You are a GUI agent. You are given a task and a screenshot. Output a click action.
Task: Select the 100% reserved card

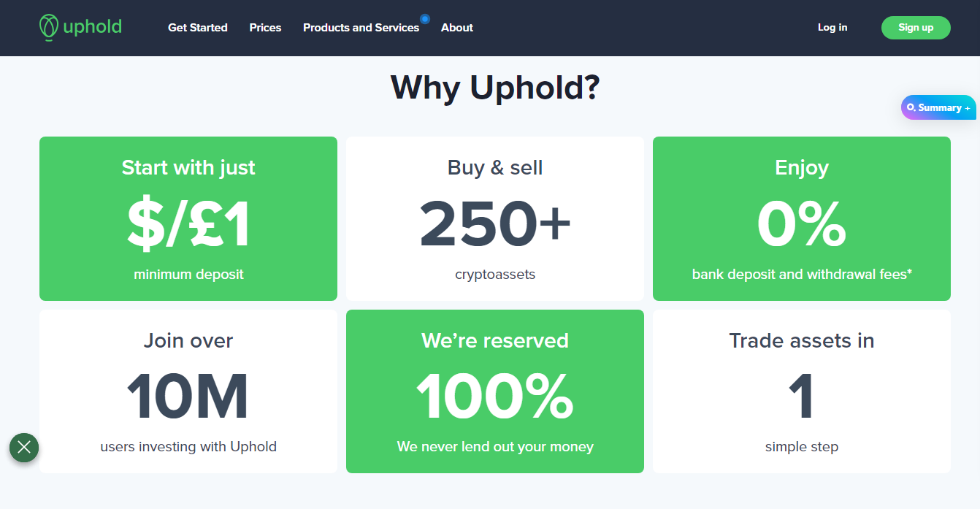(495, 391)
